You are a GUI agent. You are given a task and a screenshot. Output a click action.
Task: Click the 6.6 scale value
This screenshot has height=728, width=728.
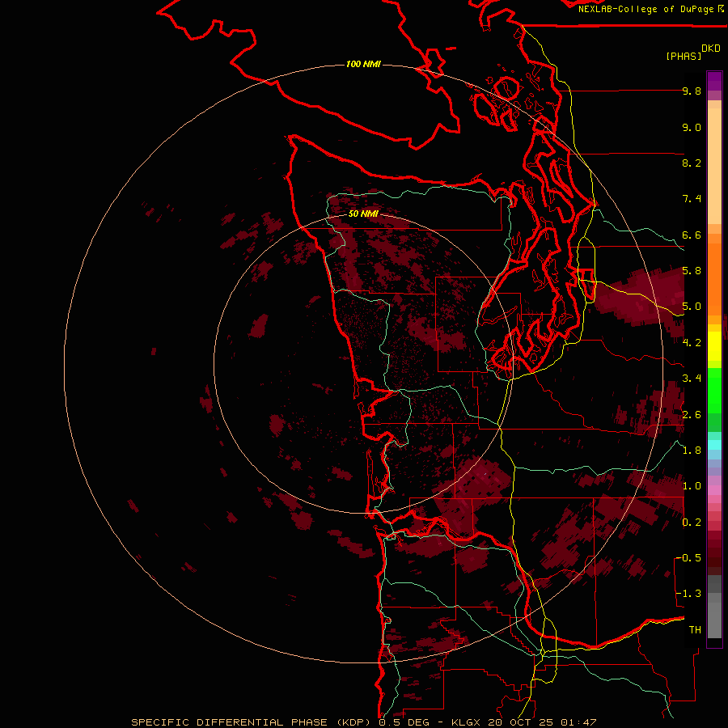(692, 235)
